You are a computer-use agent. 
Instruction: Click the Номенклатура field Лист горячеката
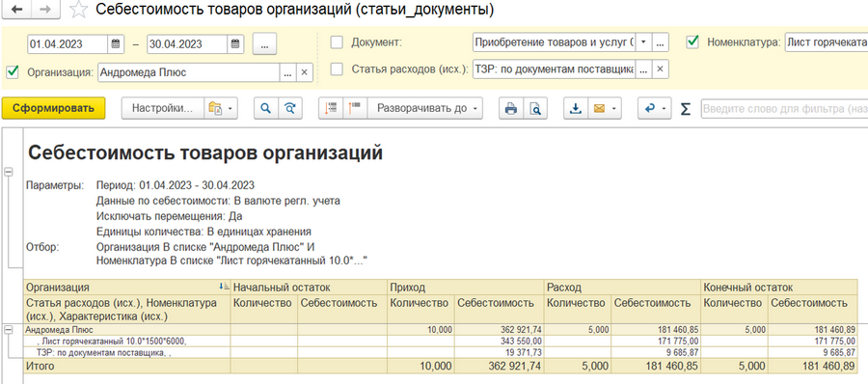tap(826, 42)
